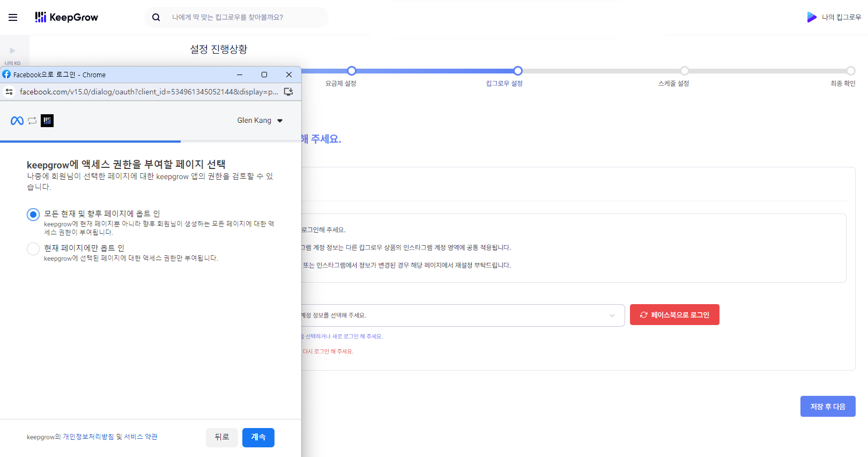
Task: Click the Meta logo icon
Action: coord(17,121)
